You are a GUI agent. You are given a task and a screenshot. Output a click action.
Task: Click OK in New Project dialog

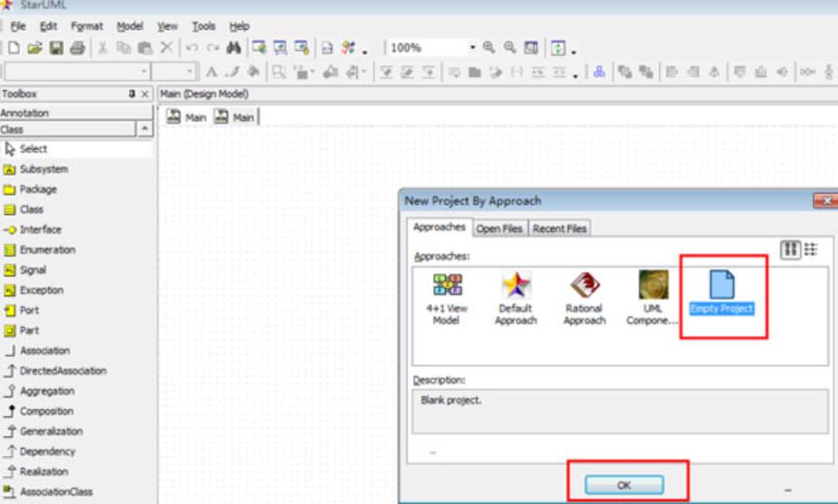pyautogui.click(x=625, y=485)
